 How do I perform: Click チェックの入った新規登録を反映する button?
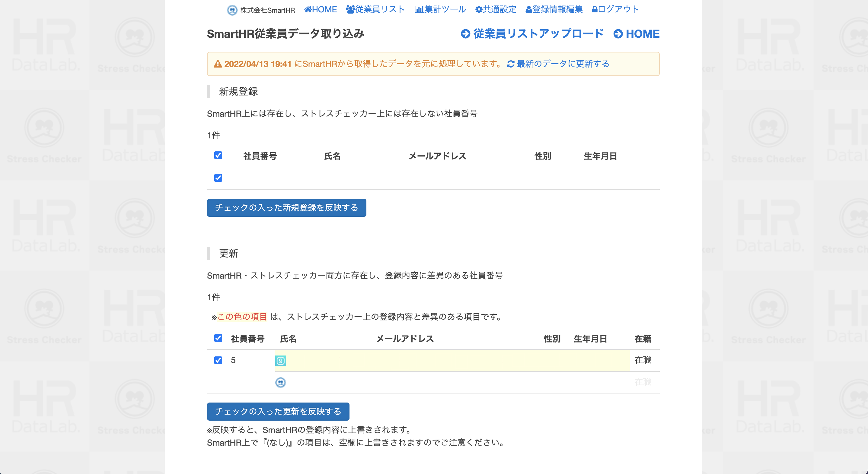[x=286, y=208]
